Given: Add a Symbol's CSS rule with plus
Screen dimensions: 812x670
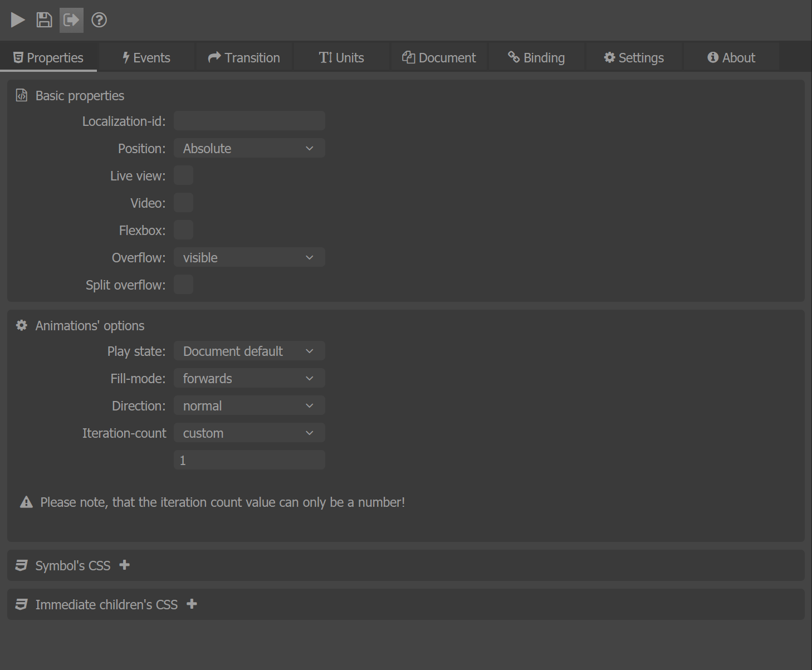Looking at the screenshot, I should pyautogui.click(x=125, y=565).
